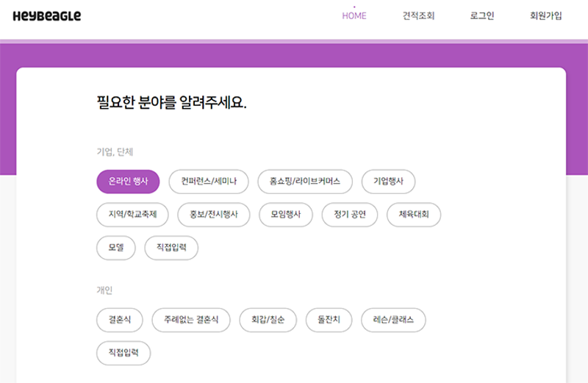This screenshot has width=588, height=383.
Task: Choose the 모임행사 option
Action: (286, 214)
